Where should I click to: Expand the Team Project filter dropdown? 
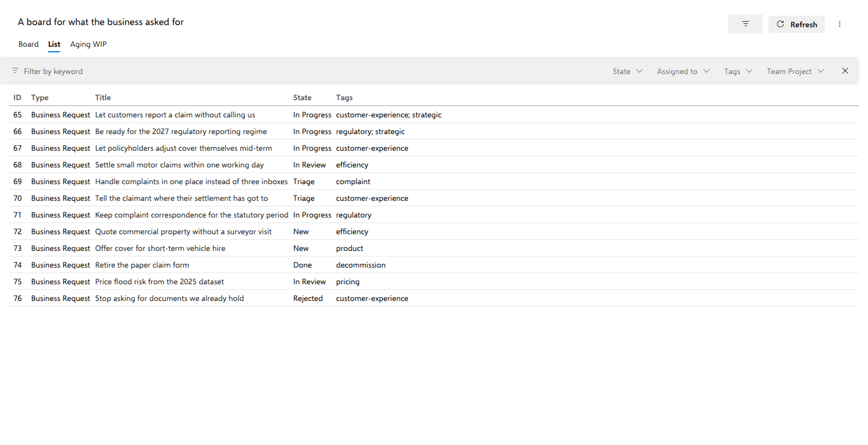(x=796, y=71)
